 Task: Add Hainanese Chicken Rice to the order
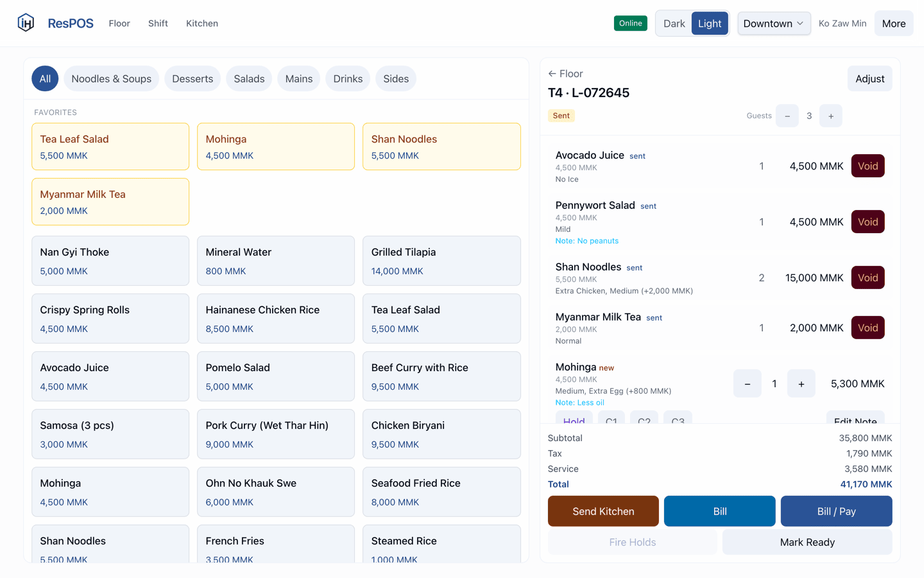(276, 319)
